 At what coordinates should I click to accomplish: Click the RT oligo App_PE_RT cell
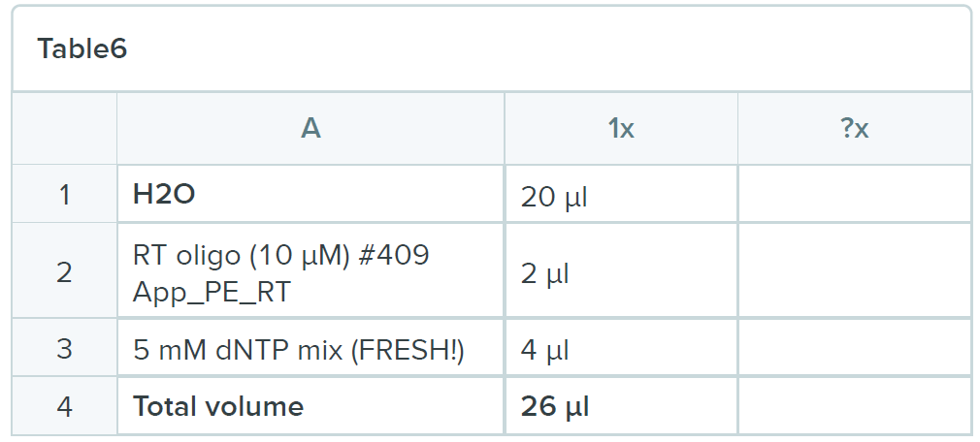[310, 272]
